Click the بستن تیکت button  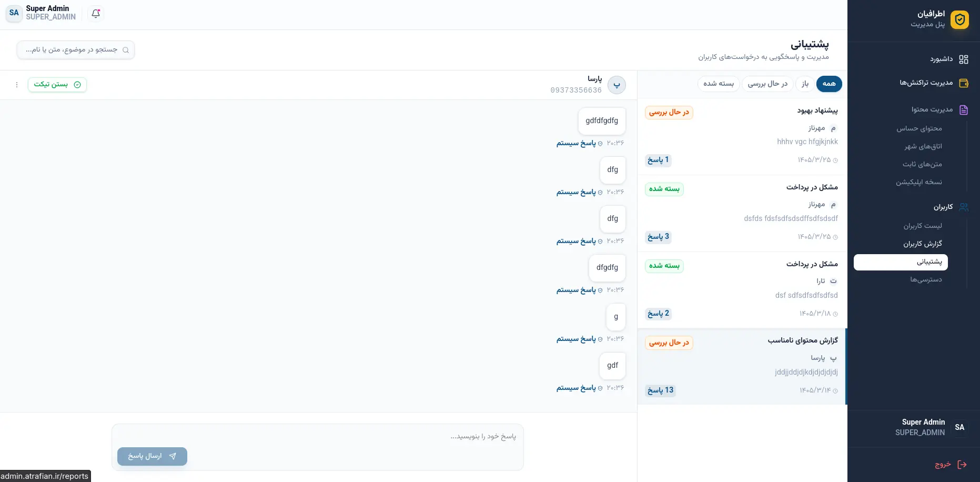point(57,85)
